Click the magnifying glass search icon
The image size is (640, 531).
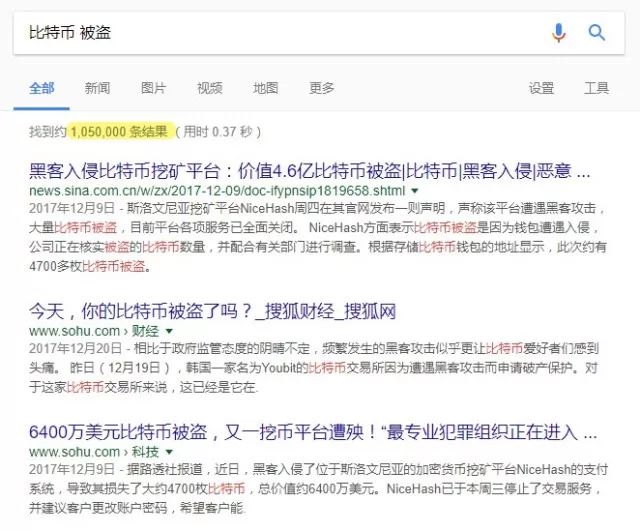click(597, 32)
